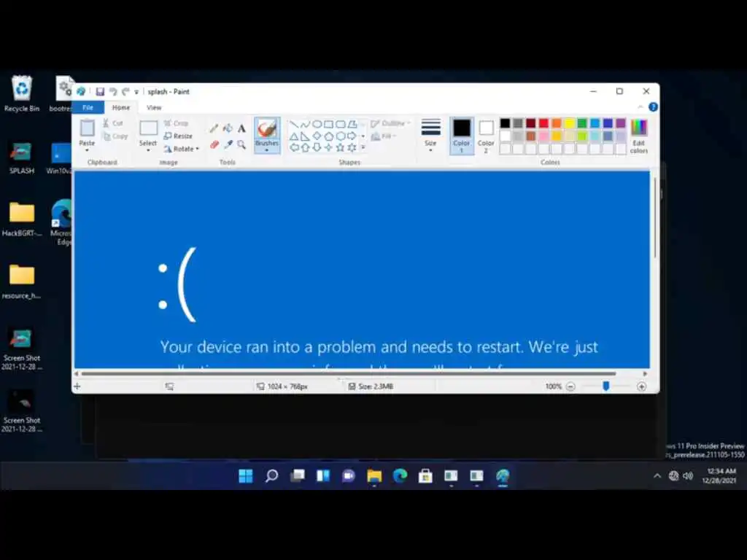This screenshot has height=560, width=747.
Task: Open the Size dropdown
Action: click(430, 135)
